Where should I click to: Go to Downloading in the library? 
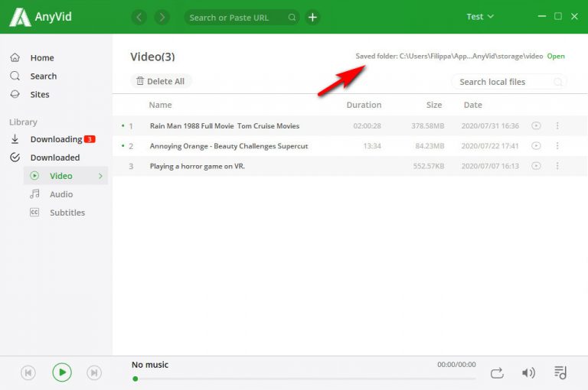(56, 139)
